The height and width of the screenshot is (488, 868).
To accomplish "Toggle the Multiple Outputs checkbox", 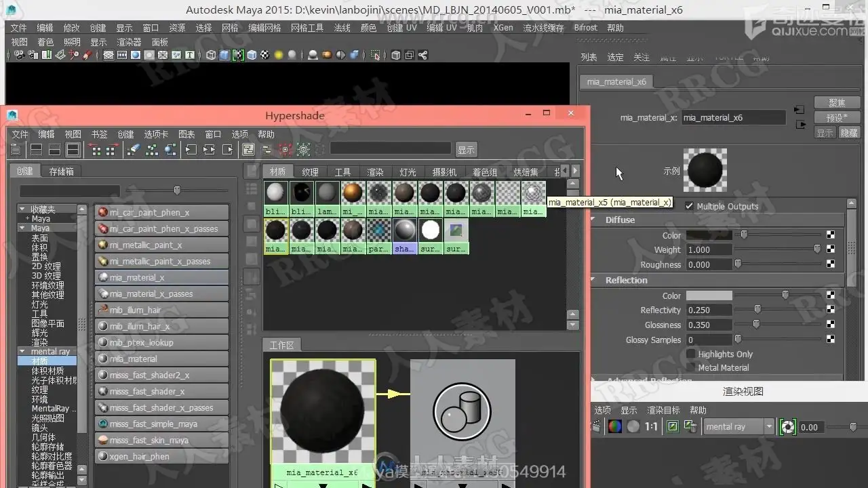I will tap(690, 206).
